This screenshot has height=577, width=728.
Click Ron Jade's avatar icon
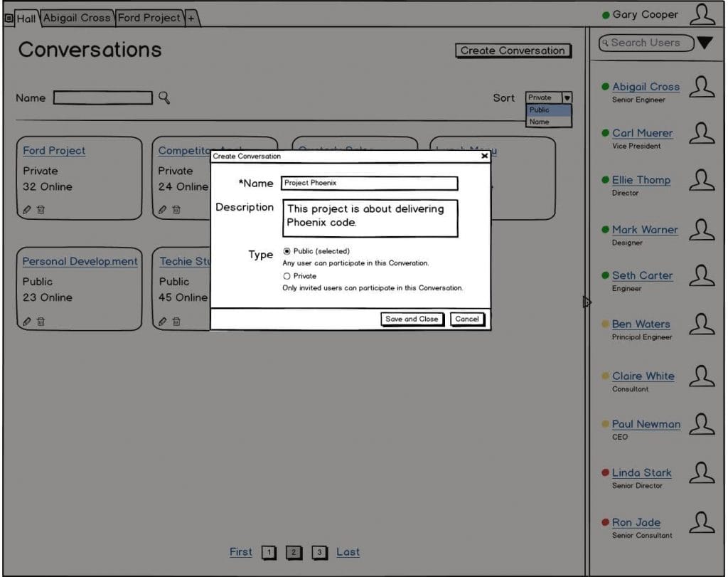[702, 522]
